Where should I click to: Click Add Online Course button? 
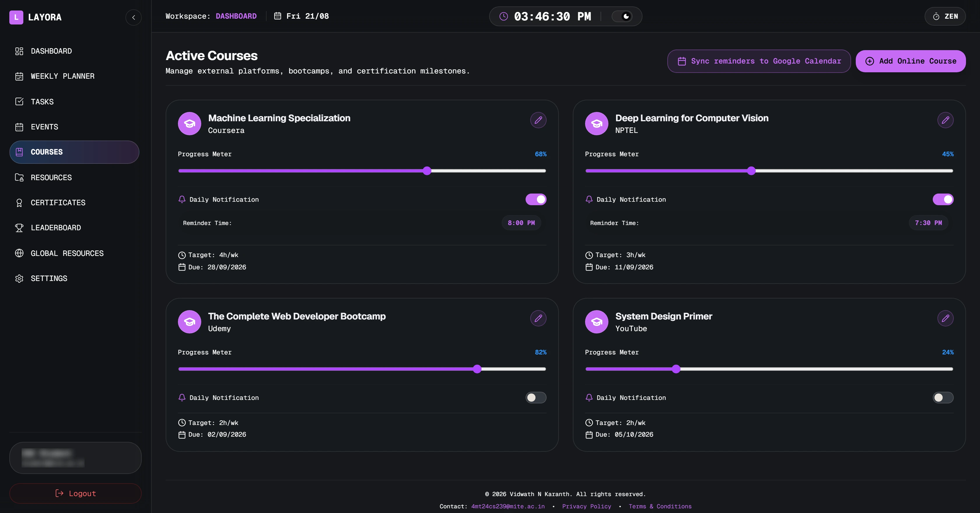(x=911, y=61)
